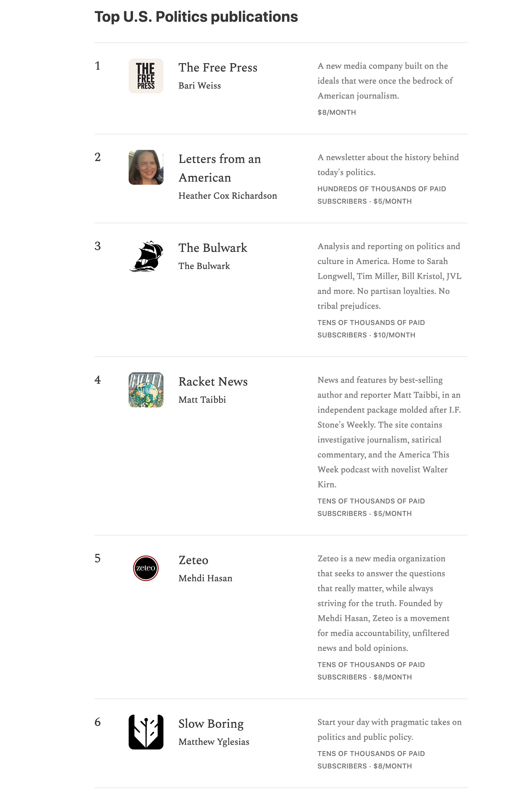Open the Slow Boring title link
The height and width of the screenshot is (798, 532).
211,723
